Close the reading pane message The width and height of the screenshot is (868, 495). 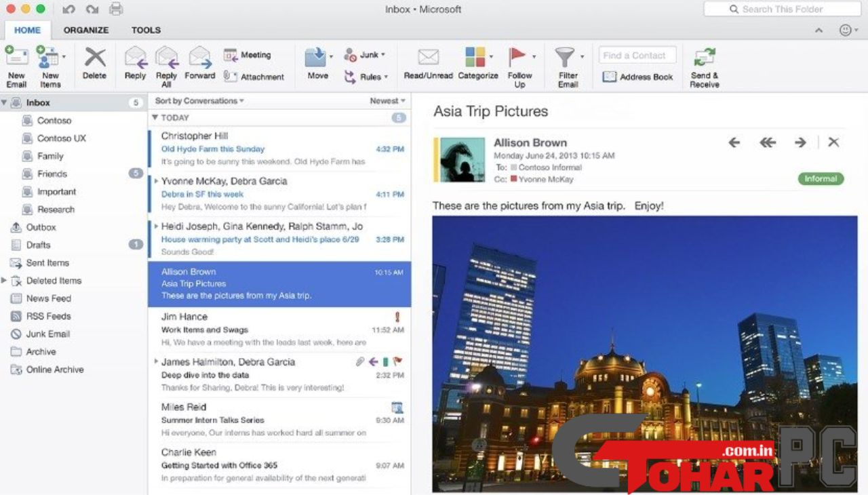[834, 142]
